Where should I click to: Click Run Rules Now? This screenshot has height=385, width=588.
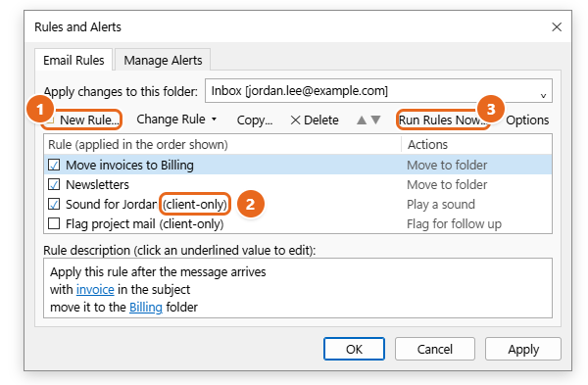pos(442,120)
